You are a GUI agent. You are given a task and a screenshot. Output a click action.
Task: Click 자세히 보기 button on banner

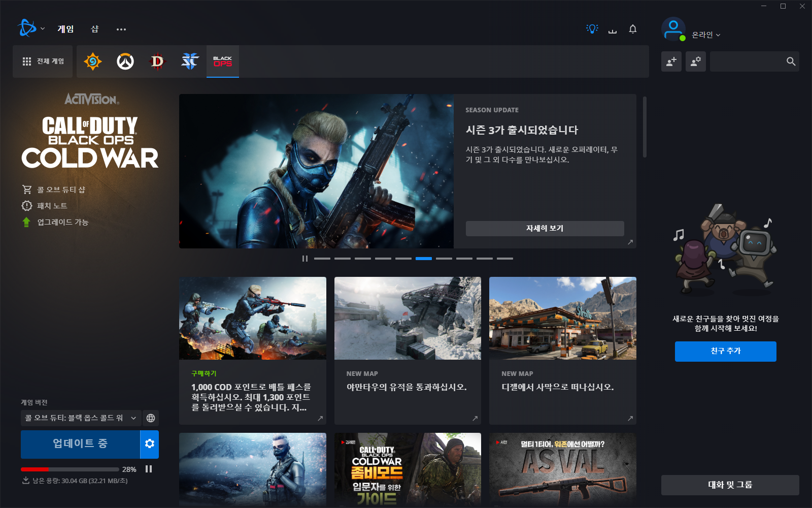point(545,229)
